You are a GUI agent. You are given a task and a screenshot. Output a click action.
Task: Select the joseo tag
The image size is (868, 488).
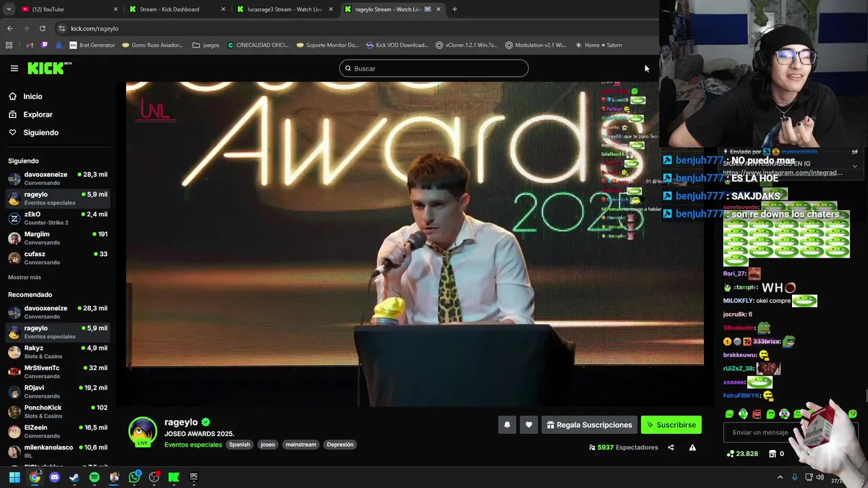[268, 445]
